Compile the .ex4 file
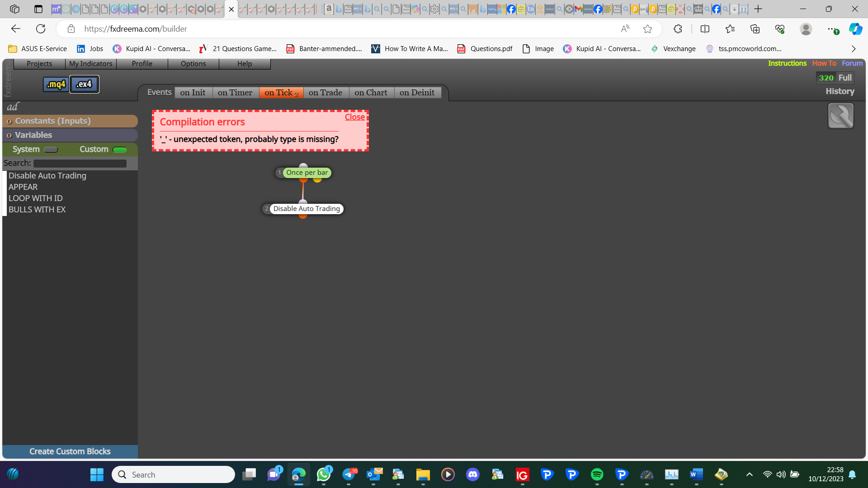This screenshot has height=488, width=868. coord(84,84)
